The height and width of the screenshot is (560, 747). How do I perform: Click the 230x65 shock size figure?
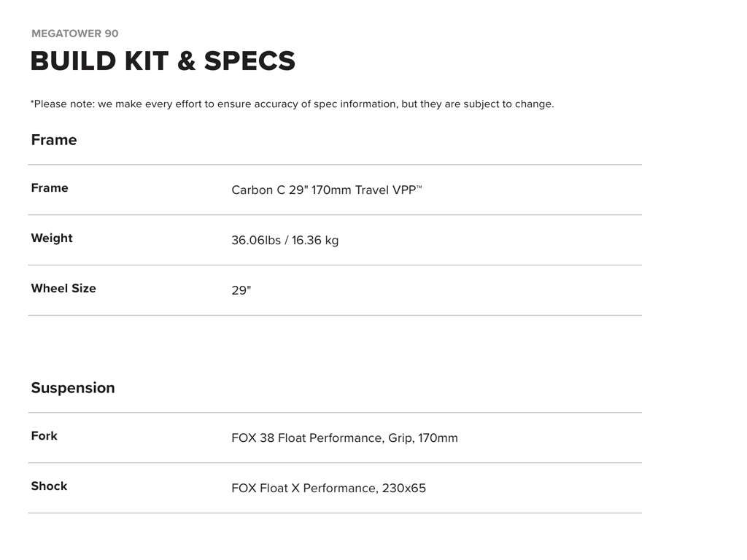[404, 489]
